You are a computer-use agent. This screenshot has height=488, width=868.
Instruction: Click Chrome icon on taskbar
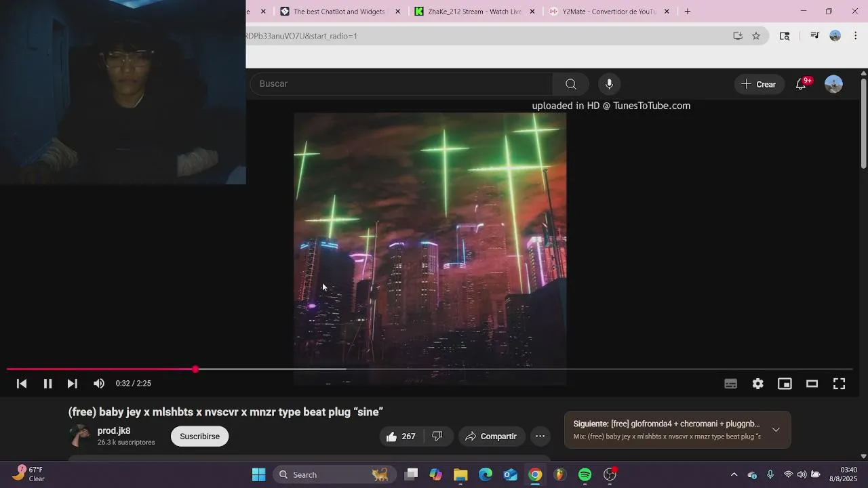[x=535, y=474]
